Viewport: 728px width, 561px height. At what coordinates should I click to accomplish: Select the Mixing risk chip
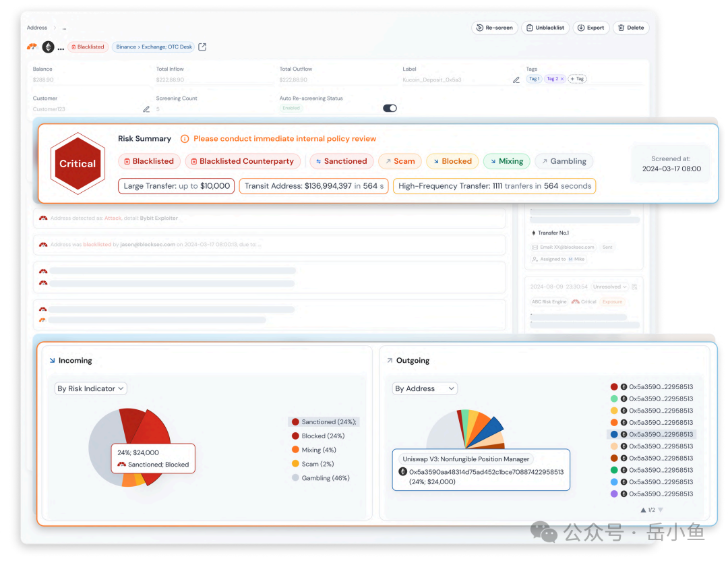(506, 161)
